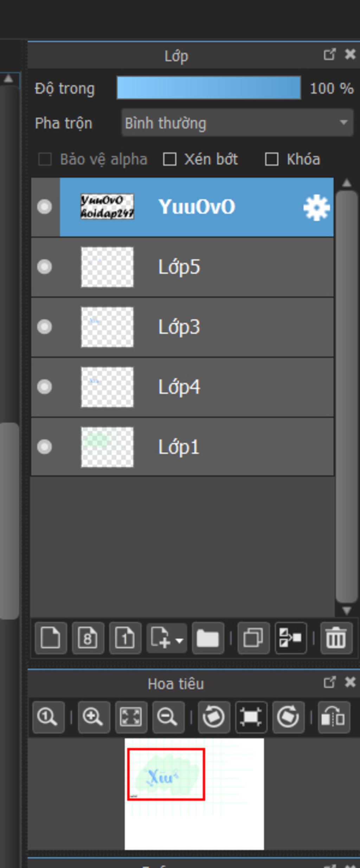Create a new layer folder
This screenshot has height=868, width=360.
tap(208, 638)
